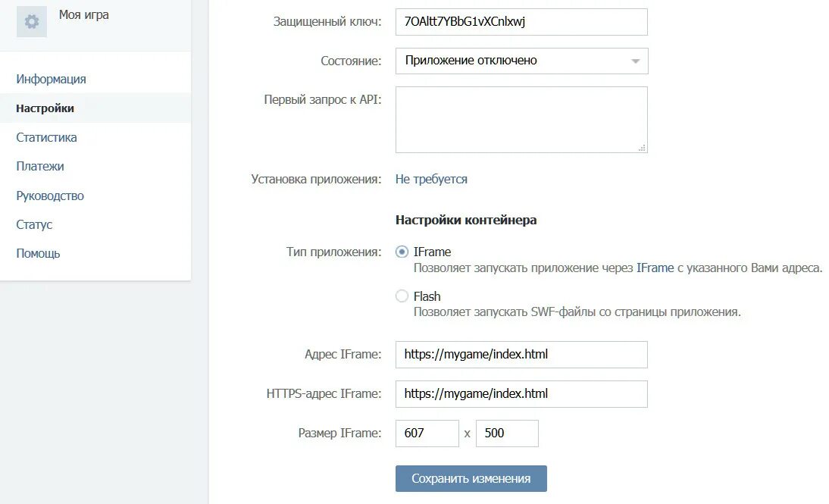
Task: Open the Руководство section
Action: pos(50,196)
